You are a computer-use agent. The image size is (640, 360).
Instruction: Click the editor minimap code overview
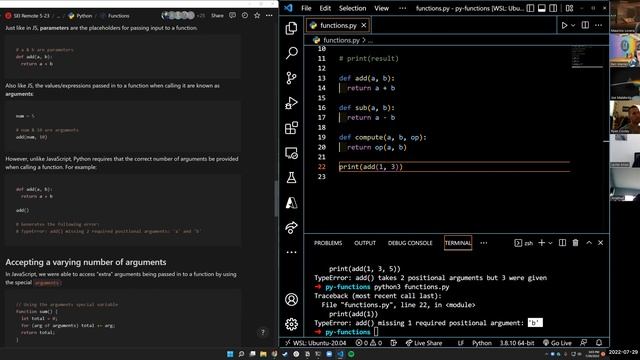pyautogui.click(x=587, y=57)
